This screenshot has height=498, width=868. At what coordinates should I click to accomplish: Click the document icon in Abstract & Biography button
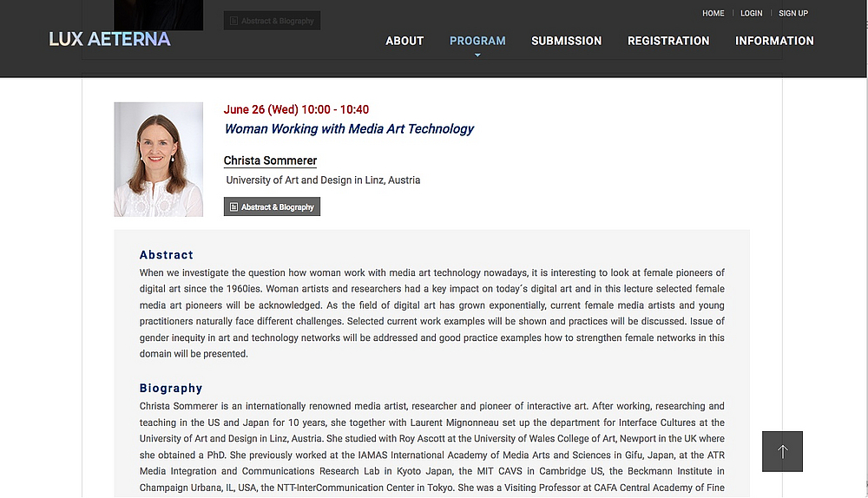coord(233,207)
